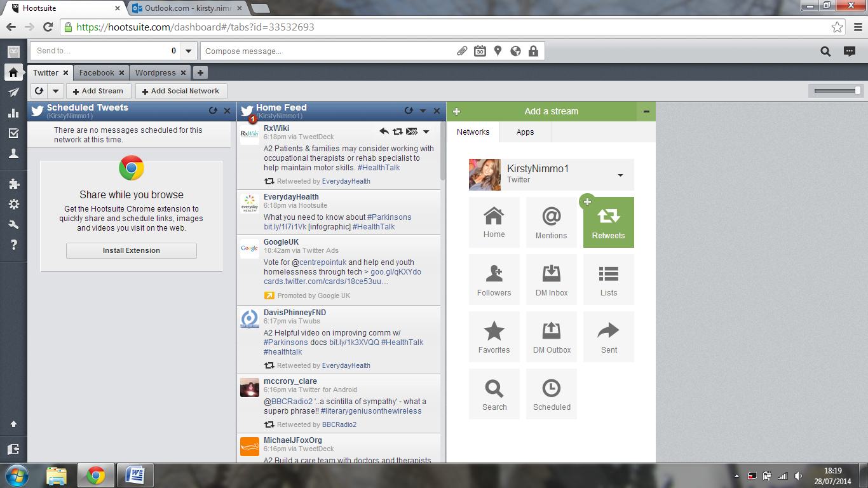Viewport: 868px width, 488px height.
Task: Add the Retweets stream tile
Action: pos(609,222)
